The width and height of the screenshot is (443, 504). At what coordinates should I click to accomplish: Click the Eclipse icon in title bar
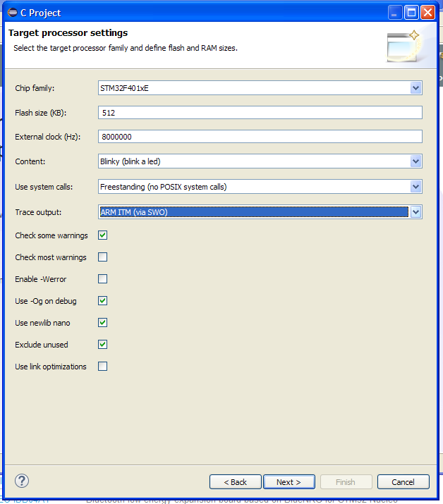tap(13, 13)
